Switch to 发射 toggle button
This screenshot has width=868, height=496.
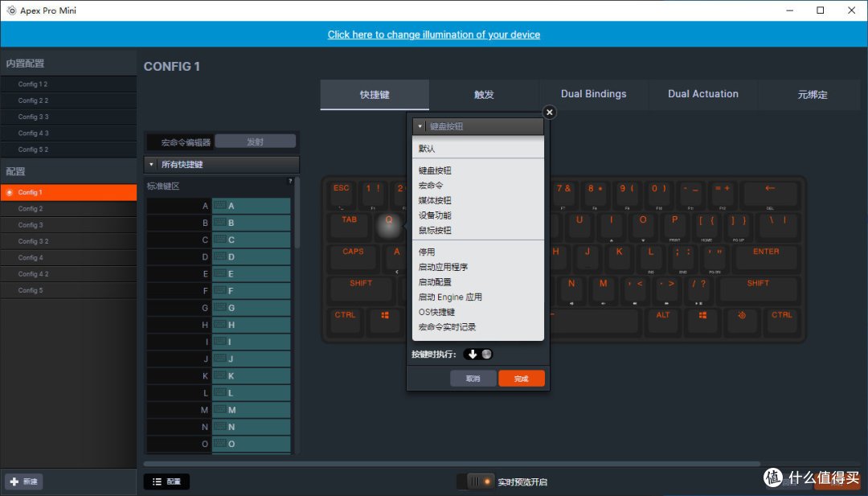tap(256, 141)
